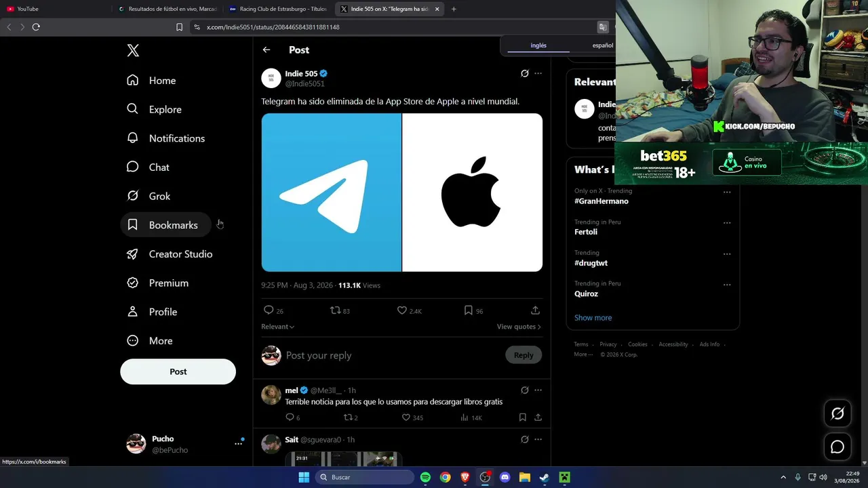
Task: Like mel's comment with 345 likes
Action: tap(406, 418)
